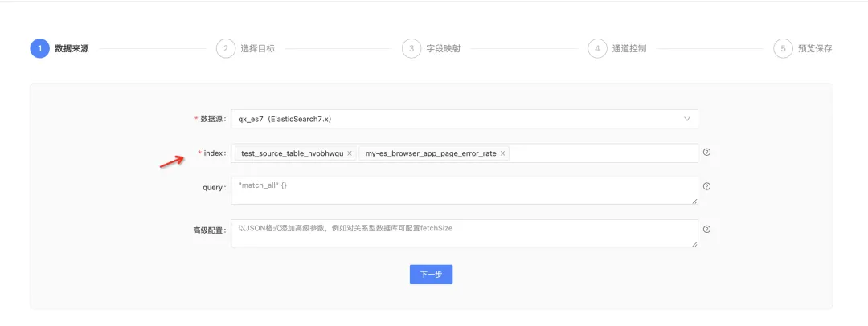Grab the query textarea resize handle
Screen dimensions: 868x326
click(694, 202)
